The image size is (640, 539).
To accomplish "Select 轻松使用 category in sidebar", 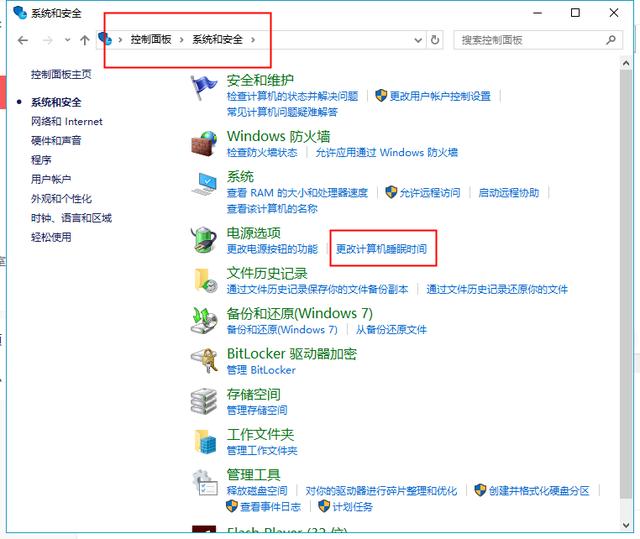I will point(51,237).
